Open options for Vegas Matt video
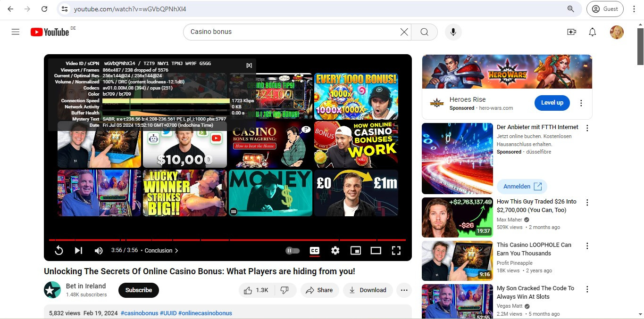Viewport: 644px width, 319px height. (x=587, y=289)
